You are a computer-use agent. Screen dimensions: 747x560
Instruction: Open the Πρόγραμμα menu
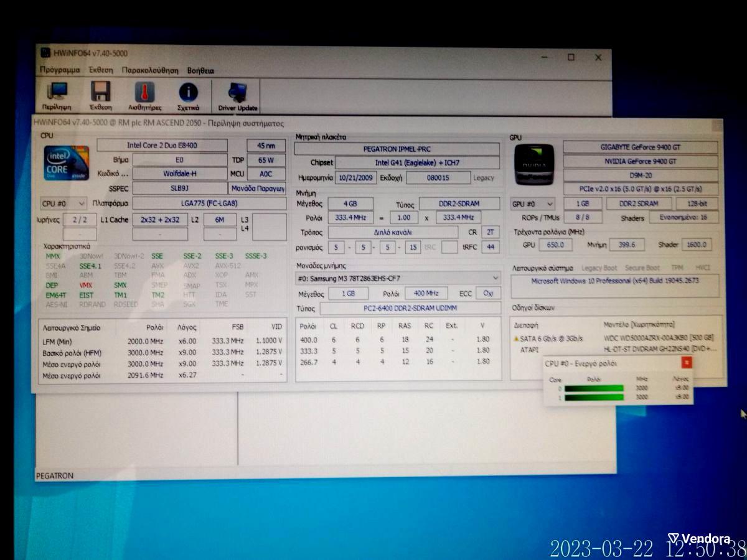coord(60,70)
